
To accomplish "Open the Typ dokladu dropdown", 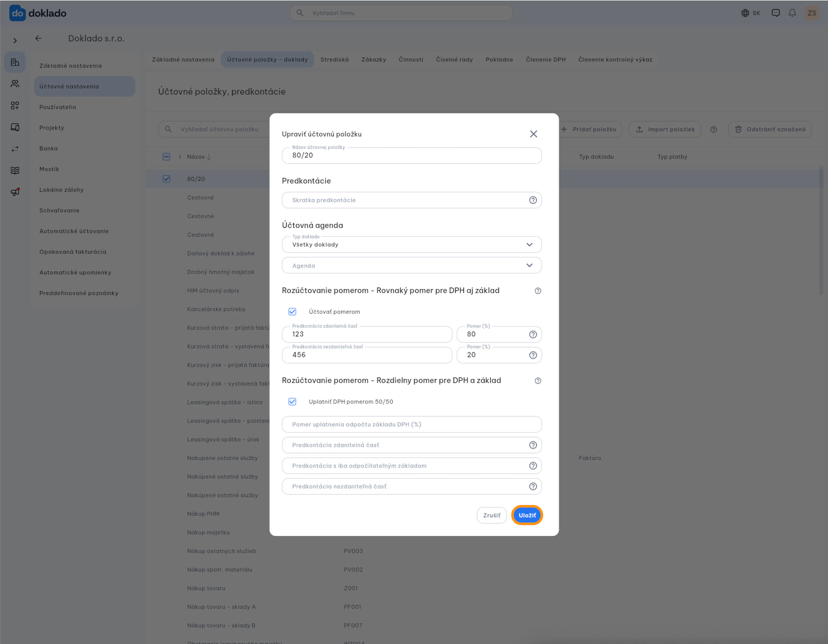I will [412, 244].
